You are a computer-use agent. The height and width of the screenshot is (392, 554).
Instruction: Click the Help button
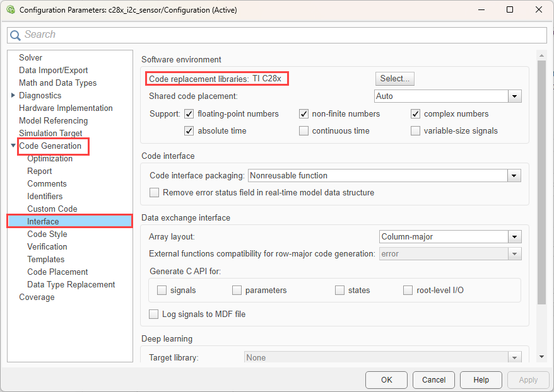(481, 380)
